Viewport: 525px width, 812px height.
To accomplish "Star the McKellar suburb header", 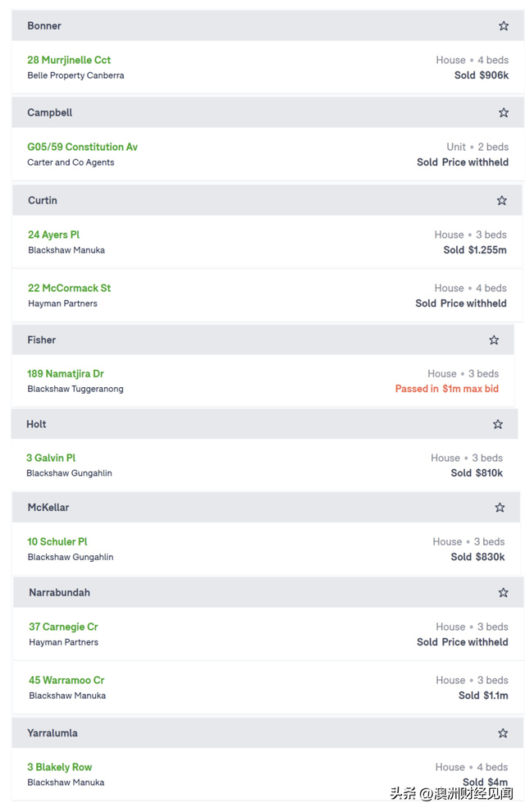I will [x=500, y=508].
